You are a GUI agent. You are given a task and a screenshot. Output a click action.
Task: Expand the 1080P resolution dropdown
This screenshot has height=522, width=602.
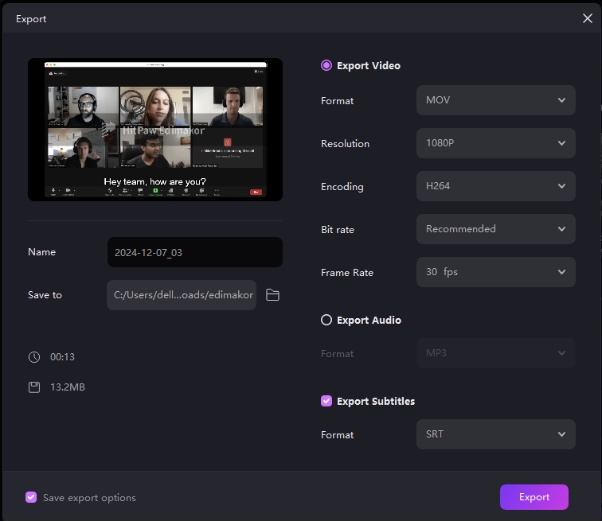tap(495, 144)
